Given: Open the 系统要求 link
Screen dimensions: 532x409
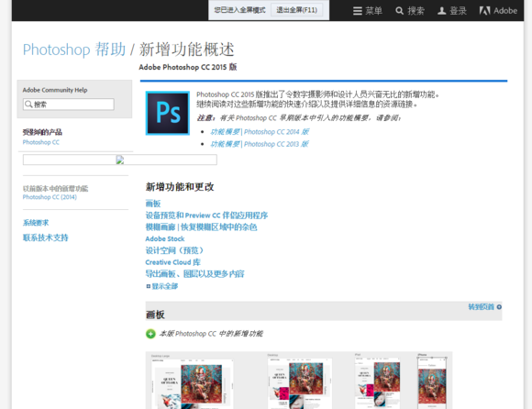Looking at the screenshot, I should point(36,223).
